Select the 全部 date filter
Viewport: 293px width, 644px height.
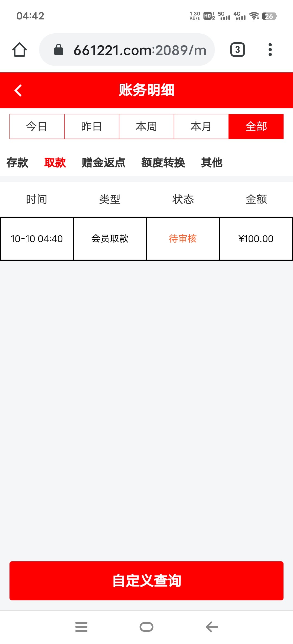tap(256, 127)
